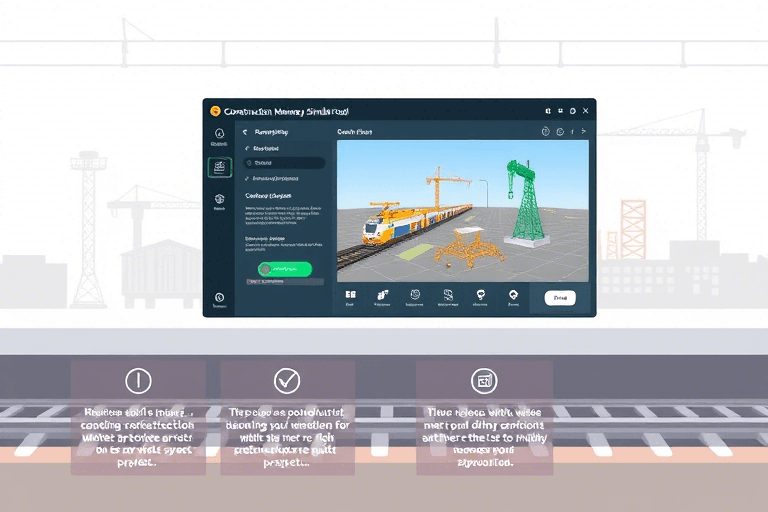Select the highlighted green sidebar panel icon

point(219,168)
